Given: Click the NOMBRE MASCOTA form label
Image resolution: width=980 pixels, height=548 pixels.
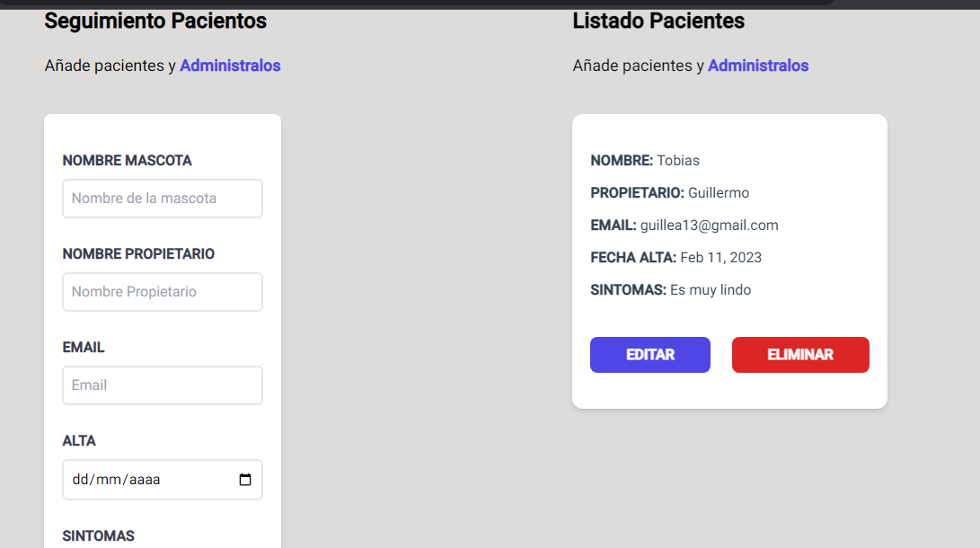Looking at the screenshot, I should pyautogui.click(x=127, y=161).
